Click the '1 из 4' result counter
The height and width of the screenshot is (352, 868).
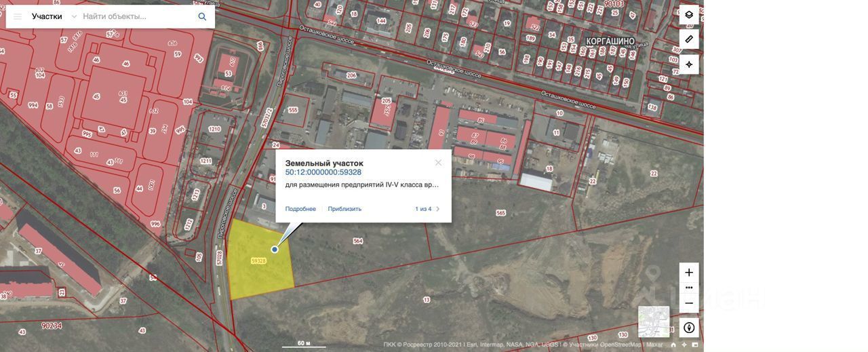[x=423, y=209]
